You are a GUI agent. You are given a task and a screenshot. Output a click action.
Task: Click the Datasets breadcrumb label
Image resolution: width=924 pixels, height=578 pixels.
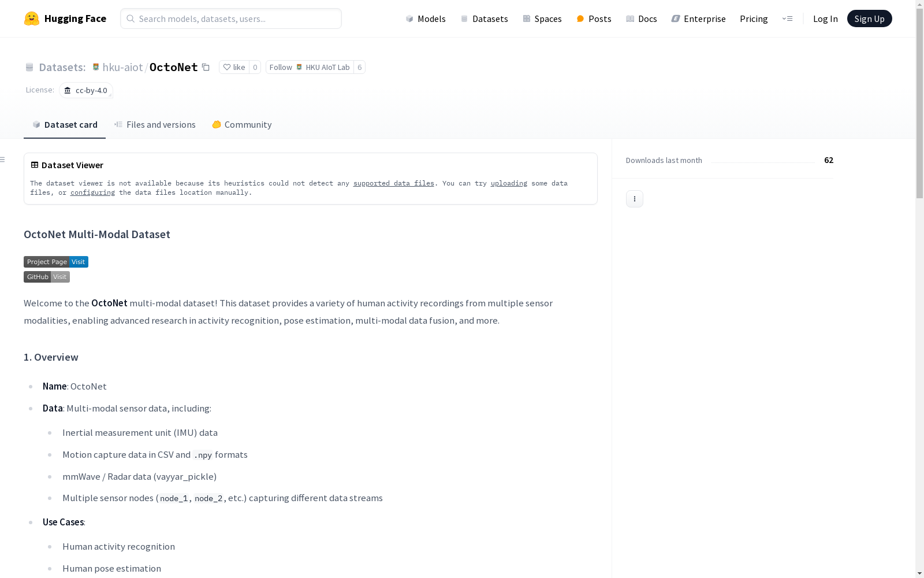tap(62, 67)
